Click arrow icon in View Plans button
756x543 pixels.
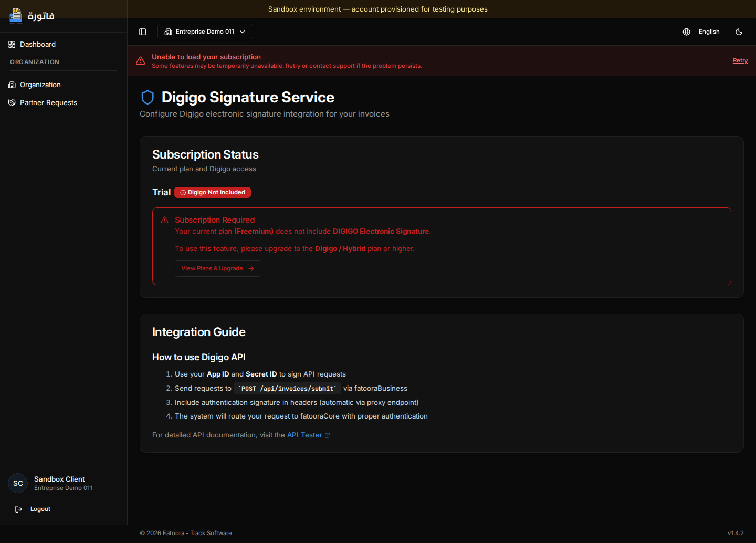click(251, 268)
